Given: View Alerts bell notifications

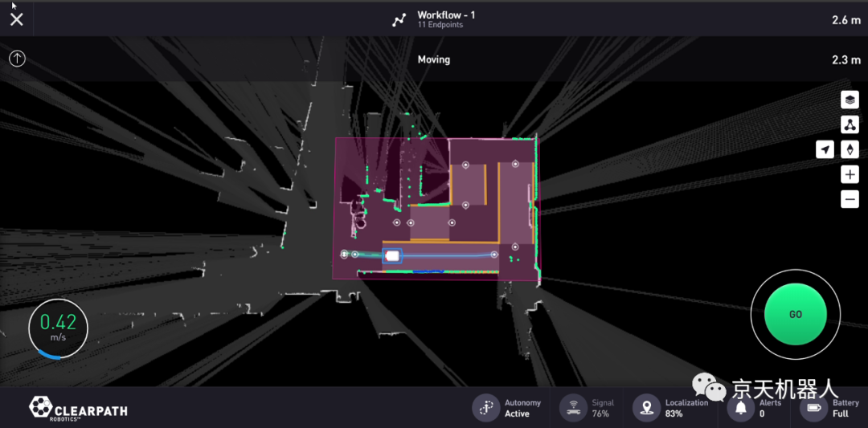Looking at the screenshot, I should tap(740, 408).
